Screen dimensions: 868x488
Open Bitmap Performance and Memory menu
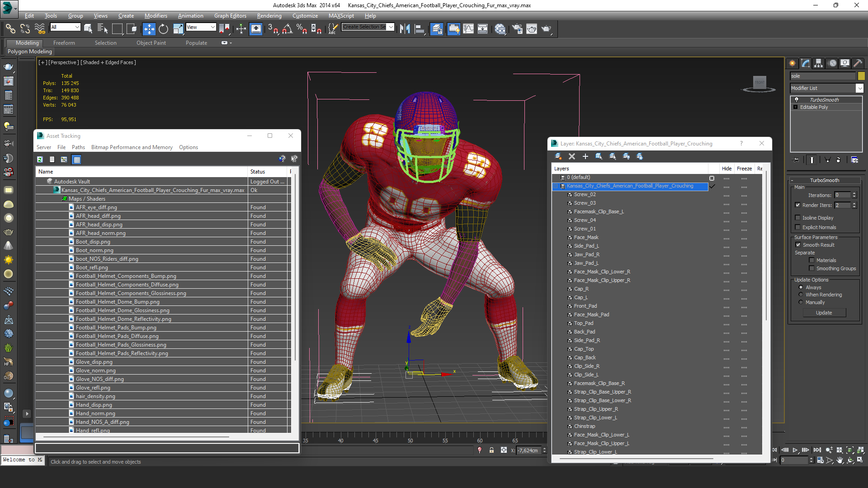[132, 147]
